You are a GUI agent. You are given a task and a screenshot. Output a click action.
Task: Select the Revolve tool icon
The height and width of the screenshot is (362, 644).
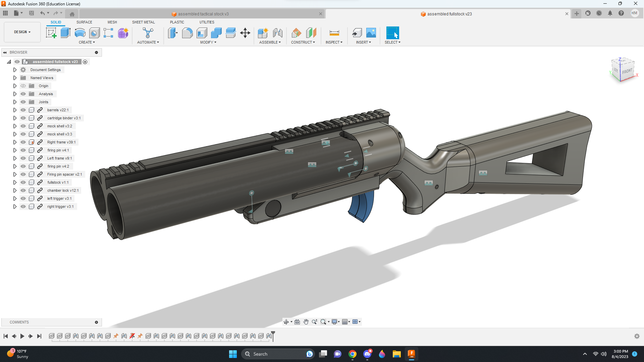click(80, 33)
